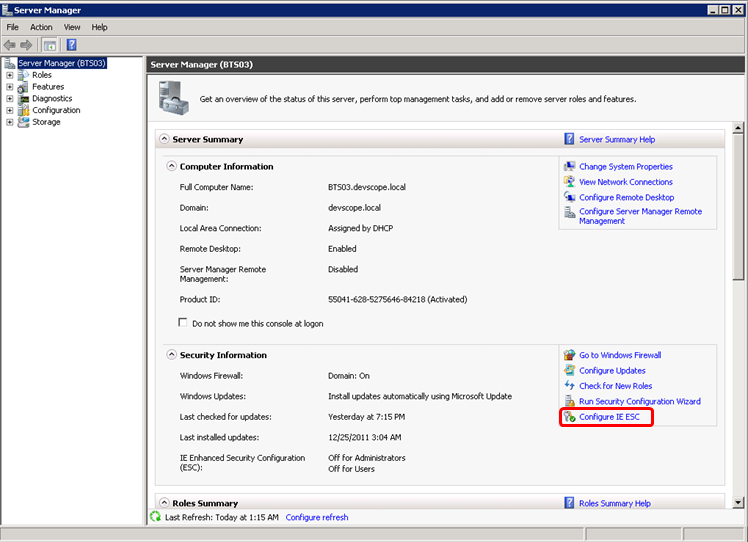This screenshot has width=748, height=542.
Task: Click the scrollbar up arrow
Action: (x=738, y=128)
